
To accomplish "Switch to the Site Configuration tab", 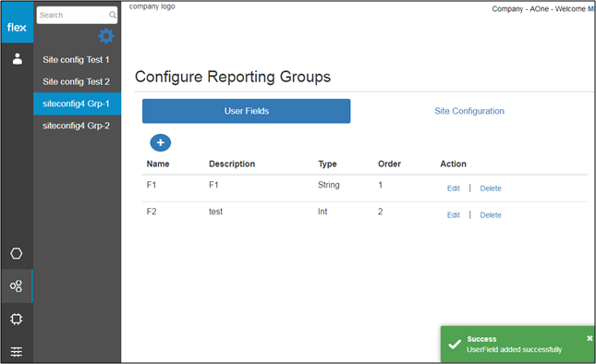I will [469, 111].
